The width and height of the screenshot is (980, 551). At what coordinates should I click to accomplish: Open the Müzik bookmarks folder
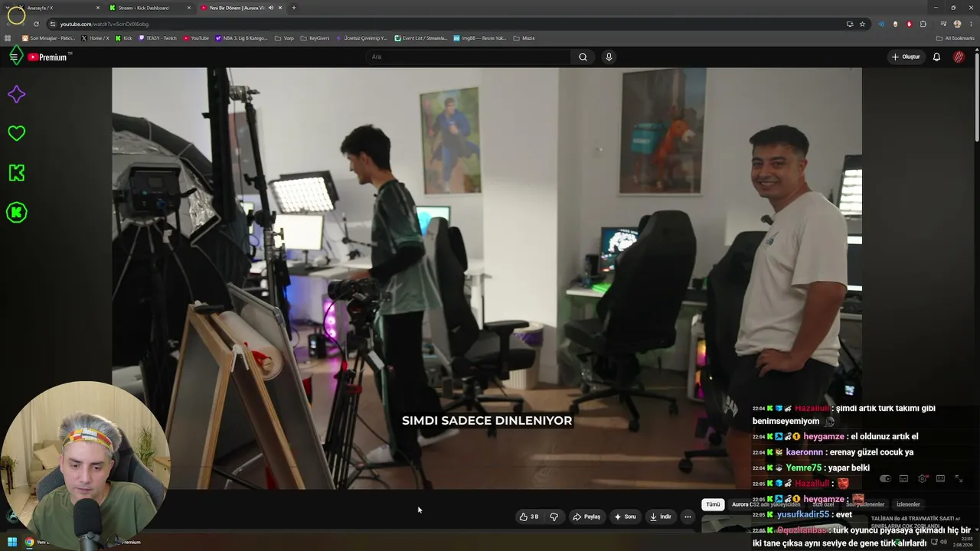(x=523, y=38)
